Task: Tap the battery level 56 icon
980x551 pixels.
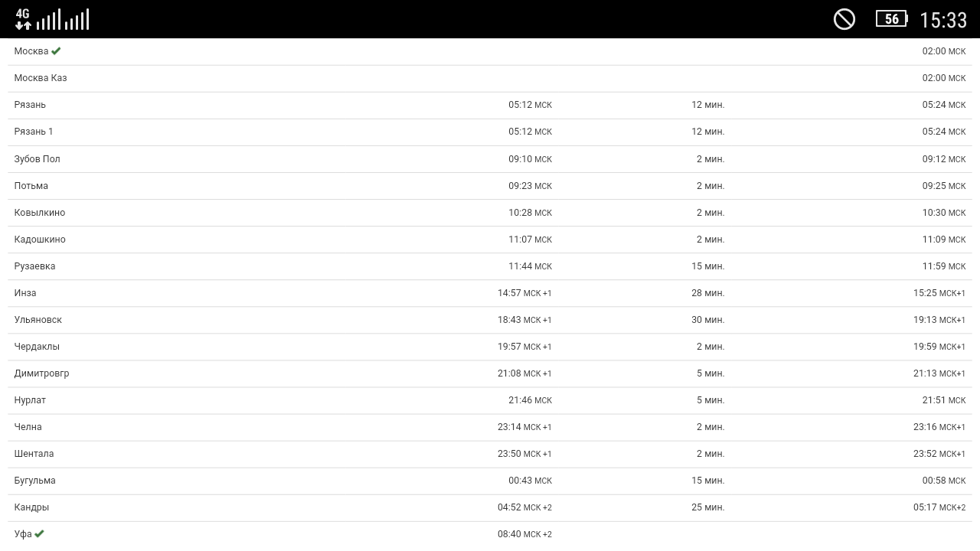Action: tap(892, 19)
